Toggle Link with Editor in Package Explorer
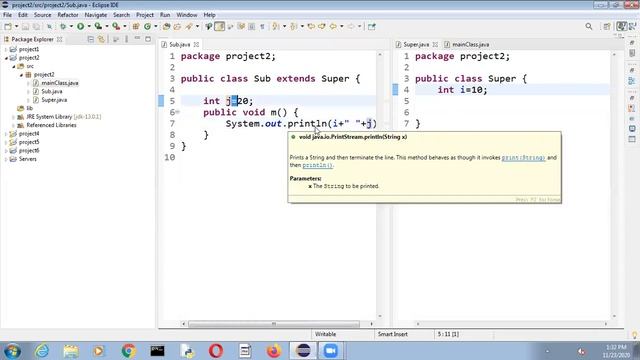Image resolution: width=640 pixels, height=360 pixels. click(x=101, y=39)
